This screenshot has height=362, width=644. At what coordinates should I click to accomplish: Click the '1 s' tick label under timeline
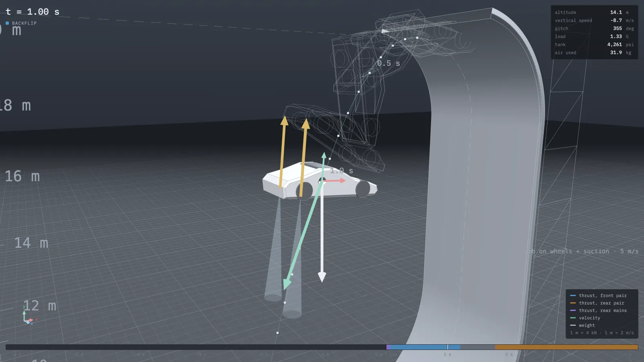pyautogui.click(x=447, y=354)
